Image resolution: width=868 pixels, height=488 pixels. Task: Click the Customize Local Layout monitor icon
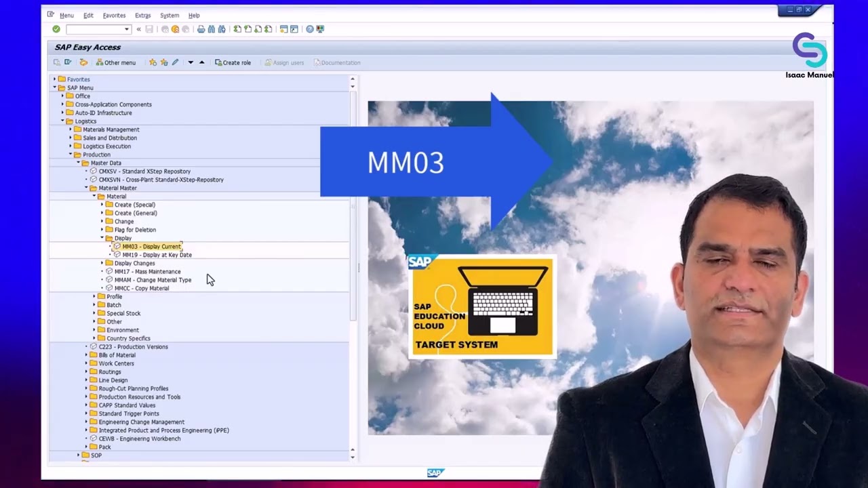(320, 29)
